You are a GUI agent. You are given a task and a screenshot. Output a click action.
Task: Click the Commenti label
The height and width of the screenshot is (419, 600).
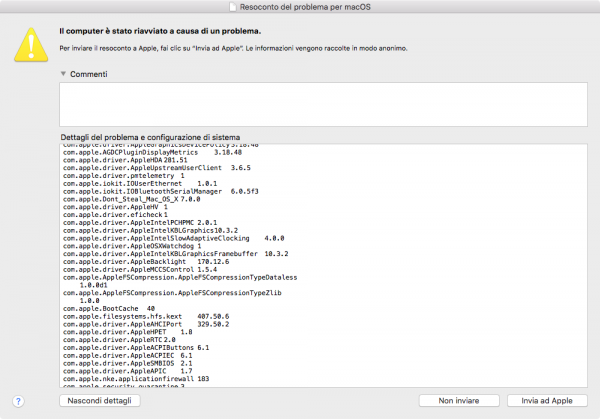point(90,74)
